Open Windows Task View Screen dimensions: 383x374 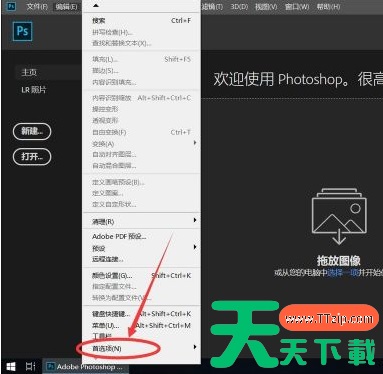click(x=30, y=367)
